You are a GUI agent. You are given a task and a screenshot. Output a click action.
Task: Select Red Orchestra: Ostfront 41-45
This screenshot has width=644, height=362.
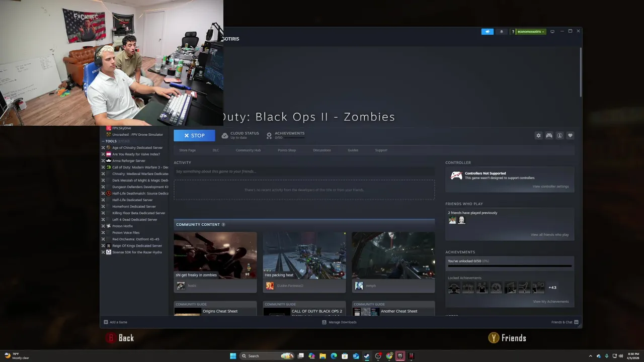[135, 239]
